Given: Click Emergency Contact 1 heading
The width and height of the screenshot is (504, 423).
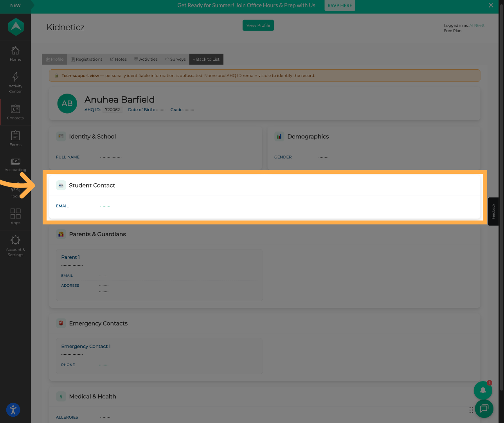Looking at the screenshot, I should tap(86, 347).
